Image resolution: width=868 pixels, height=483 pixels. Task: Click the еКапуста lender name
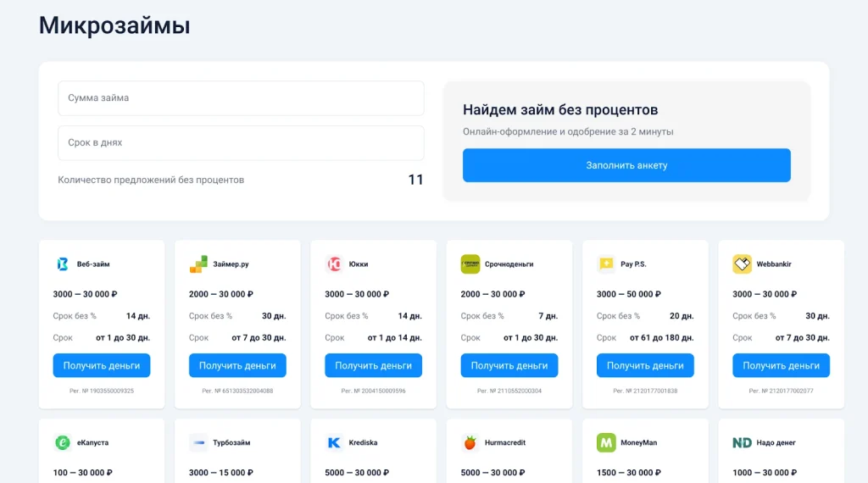pos(92,442)
